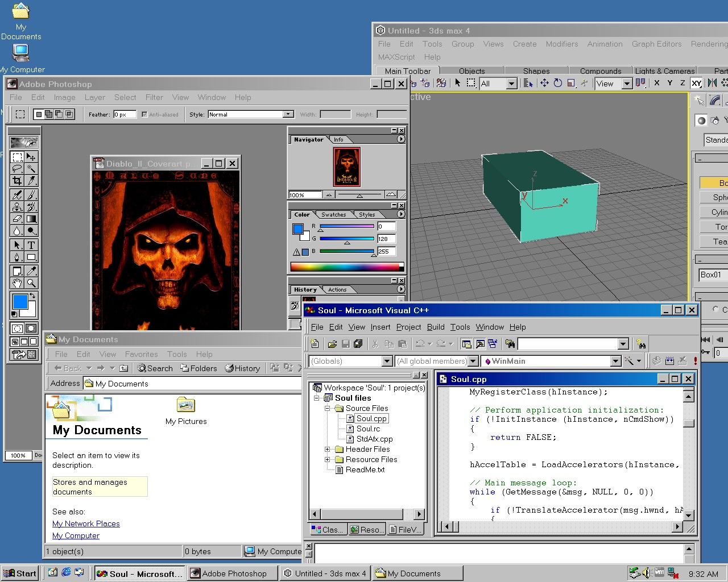The height and width of the screenshot is (582, 728).
Task: Open the My Network Places link
Action: point(86,523)
